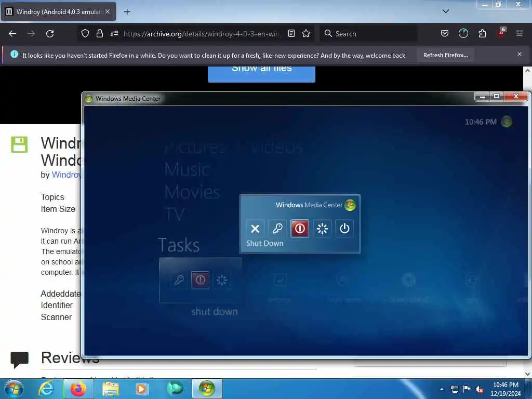The width and height of the screenshot is (532, 399).
Task: Click the dimmed TV menu item in Media Center
Action: 175,215
